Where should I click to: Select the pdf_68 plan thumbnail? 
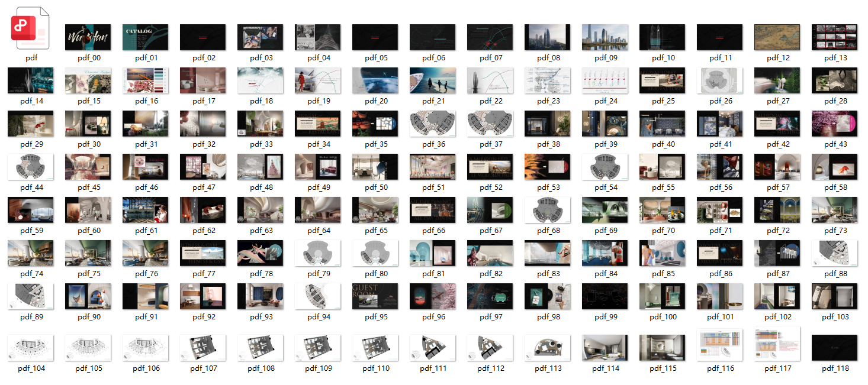click(548, 210)
